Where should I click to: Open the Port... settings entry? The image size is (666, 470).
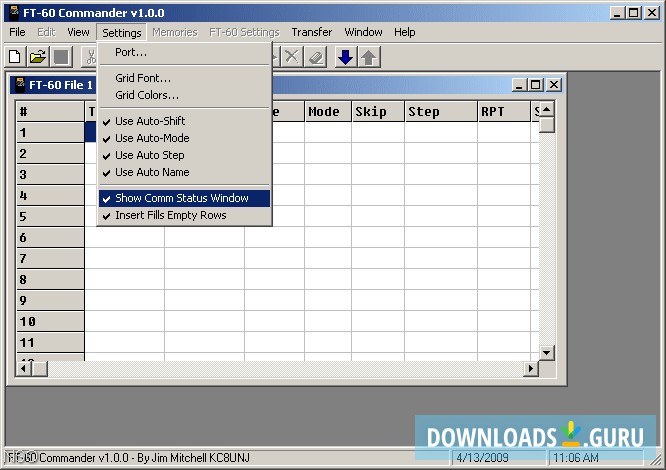184,52
